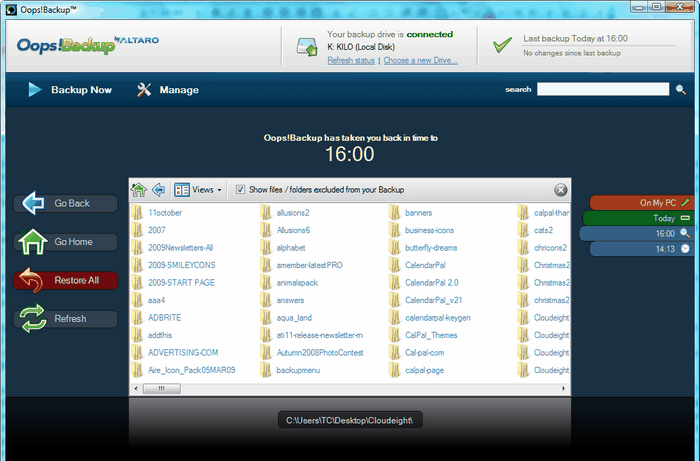700x461 pixels.
Task: Click the backup drive status icon
Action: [307, 47]
